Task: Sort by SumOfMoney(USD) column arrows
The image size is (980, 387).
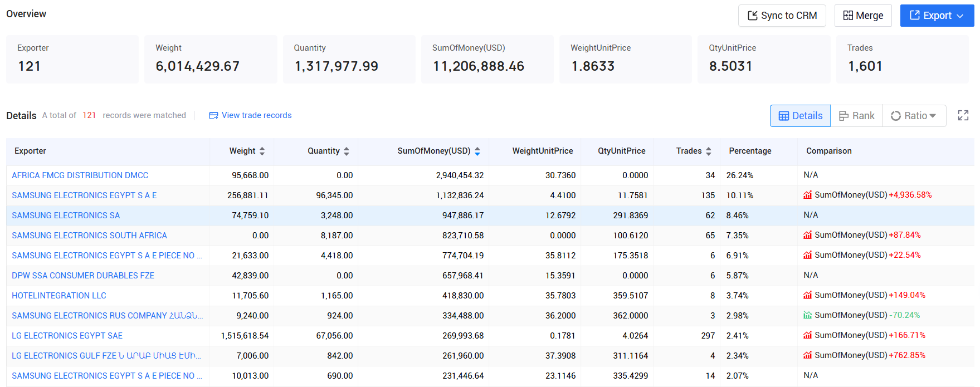Action: pos(477,151)
